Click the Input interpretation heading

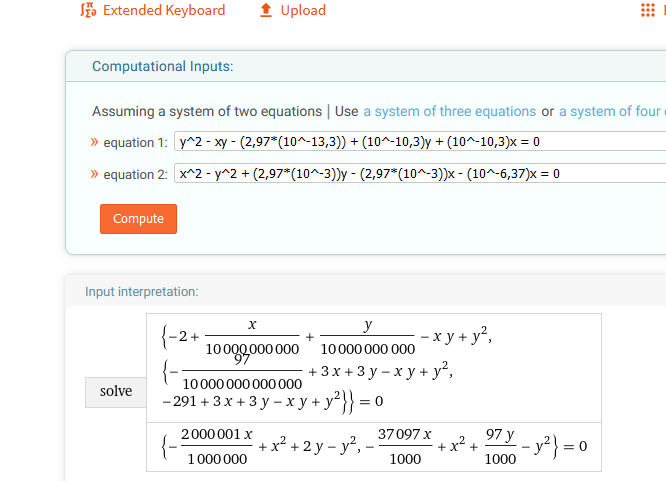(142, 291)
